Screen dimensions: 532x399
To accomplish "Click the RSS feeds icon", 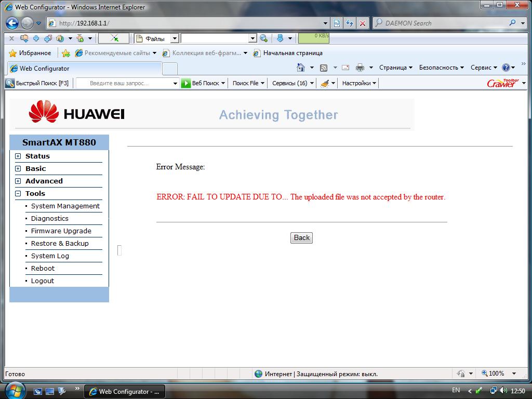I will [324, 68].
